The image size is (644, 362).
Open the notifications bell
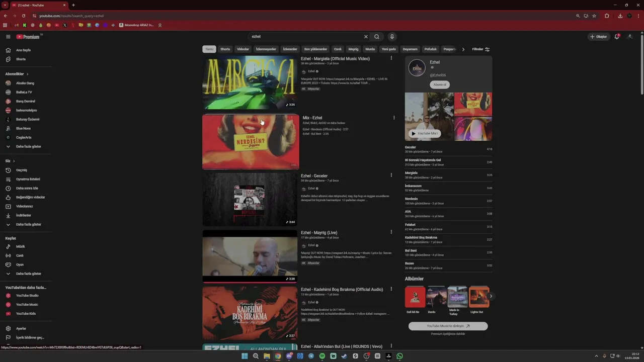[617, 37]
